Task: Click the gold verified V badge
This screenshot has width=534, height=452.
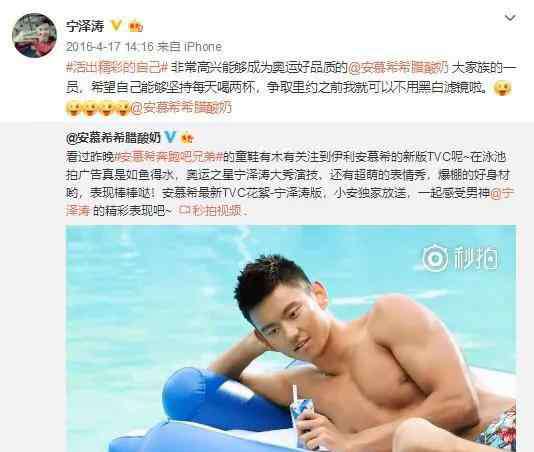Action: (116, 26)
